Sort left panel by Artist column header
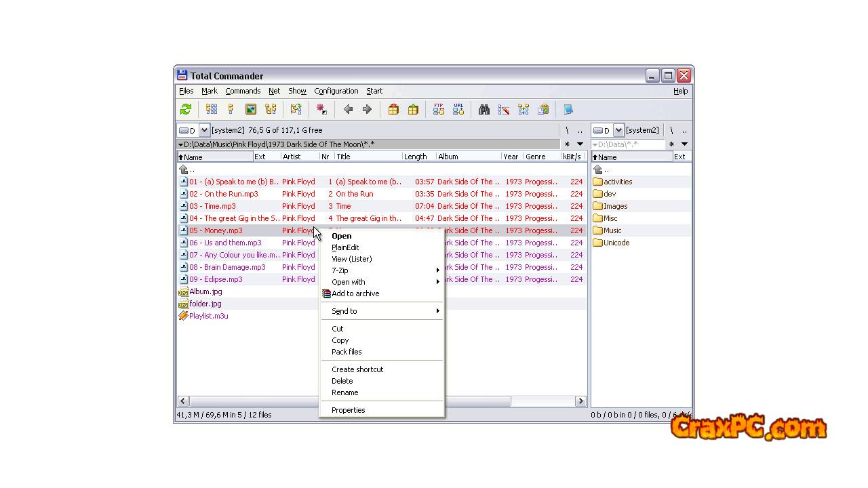868x488 pixels. (292, 157)
